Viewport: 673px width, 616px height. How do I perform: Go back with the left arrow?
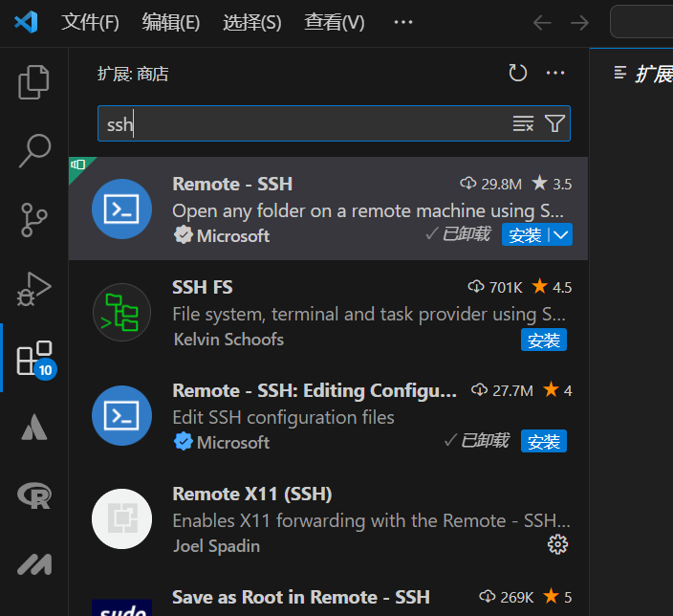coord(542,23)
